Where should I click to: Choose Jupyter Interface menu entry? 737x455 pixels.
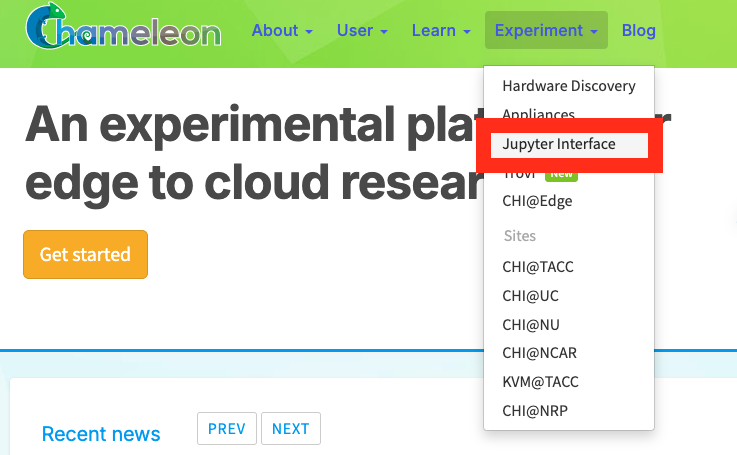[569, 144]
